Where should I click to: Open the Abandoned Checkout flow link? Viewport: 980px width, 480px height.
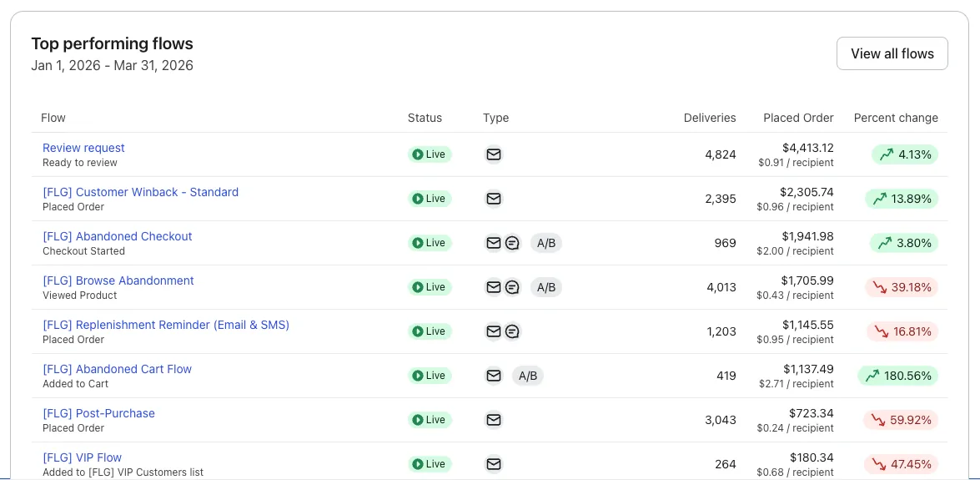click(118, 236)
